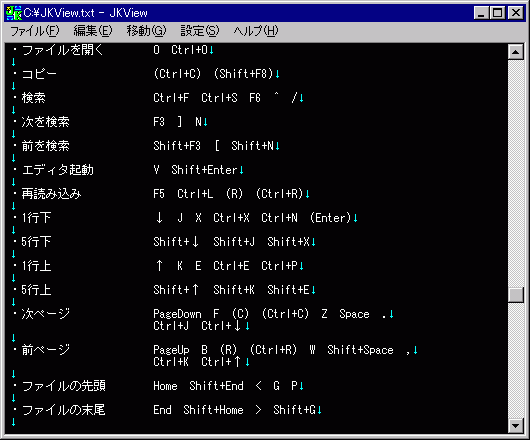Minimize the JKView window

click(481, 13)
